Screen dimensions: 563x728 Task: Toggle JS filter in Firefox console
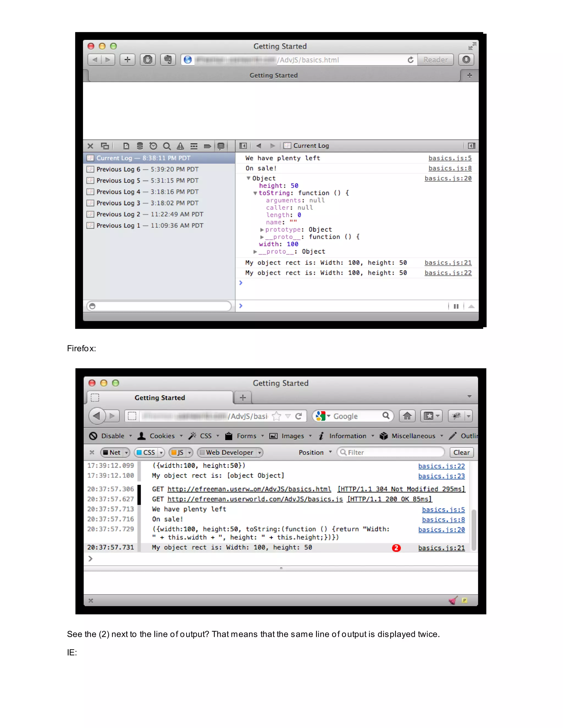click(181, 452)
